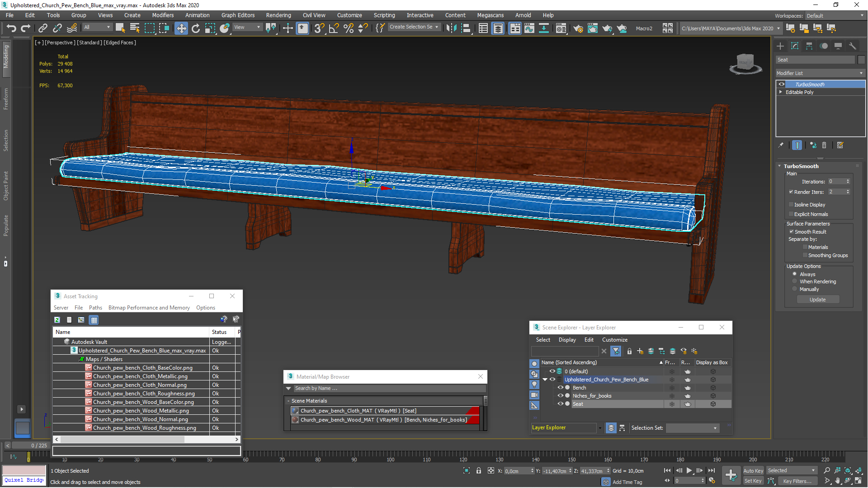Open the Rendering menu
Viewport: 868px width, 488px height.
pyautogui.click(x=278, y=15)
